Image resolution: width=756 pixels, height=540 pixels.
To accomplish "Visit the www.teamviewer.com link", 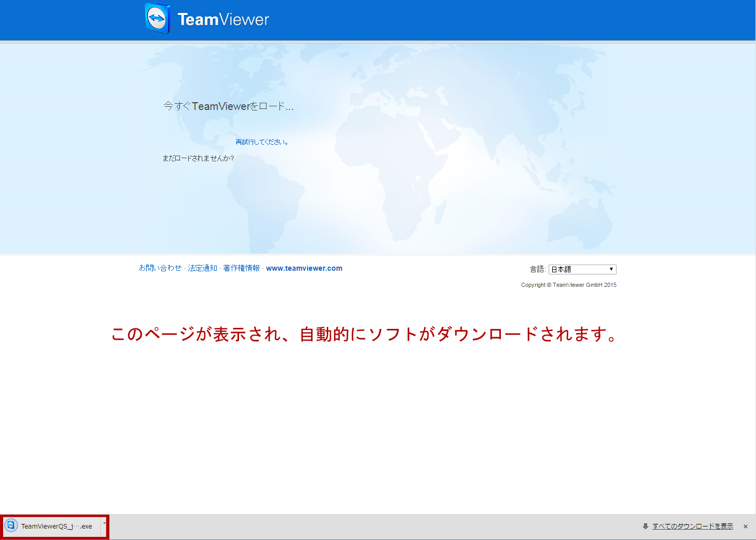I will pos(304,268).
